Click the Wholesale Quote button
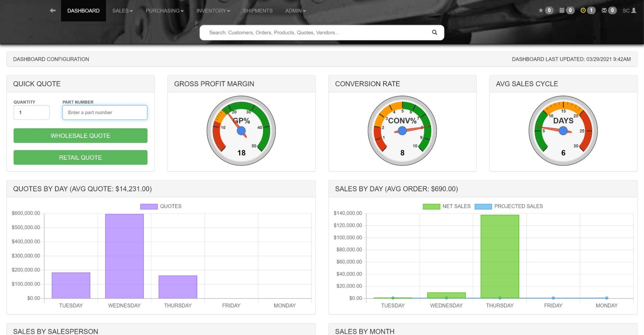The width and height of the screenshot is (644, 335). tap(80, 136)
